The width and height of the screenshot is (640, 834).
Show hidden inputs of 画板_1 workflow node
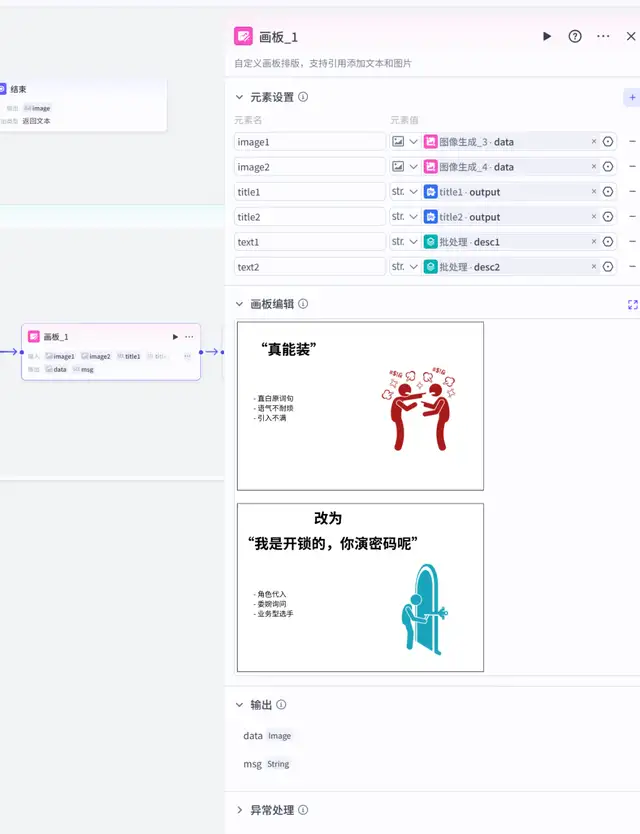click(187, 356)
